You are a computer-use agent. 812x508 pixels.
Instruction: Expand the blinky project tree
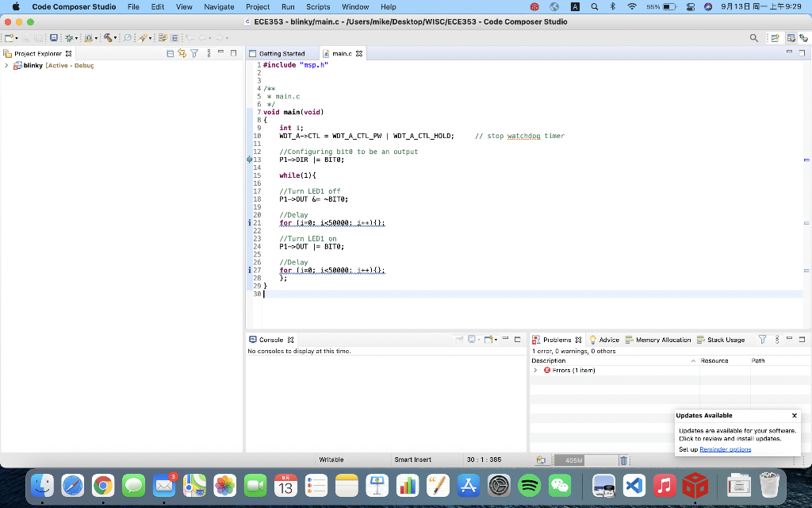pos(7,65)
